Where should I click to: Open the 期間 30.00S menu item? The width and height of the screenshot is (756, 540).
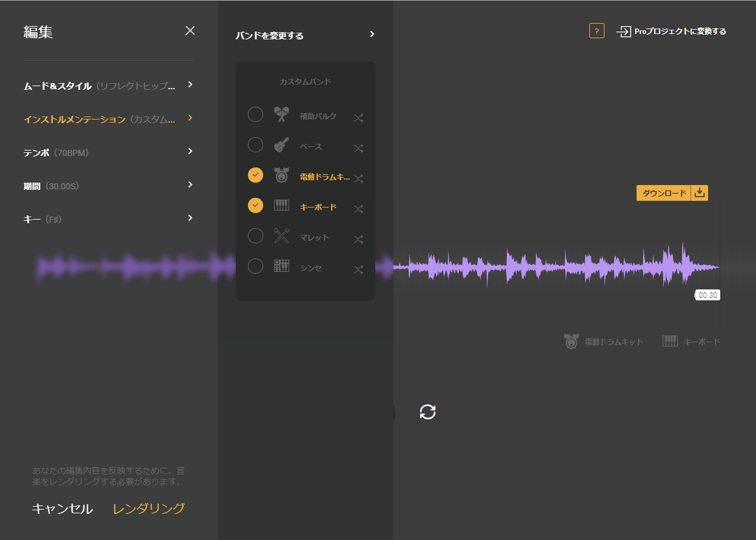(109, 186)
